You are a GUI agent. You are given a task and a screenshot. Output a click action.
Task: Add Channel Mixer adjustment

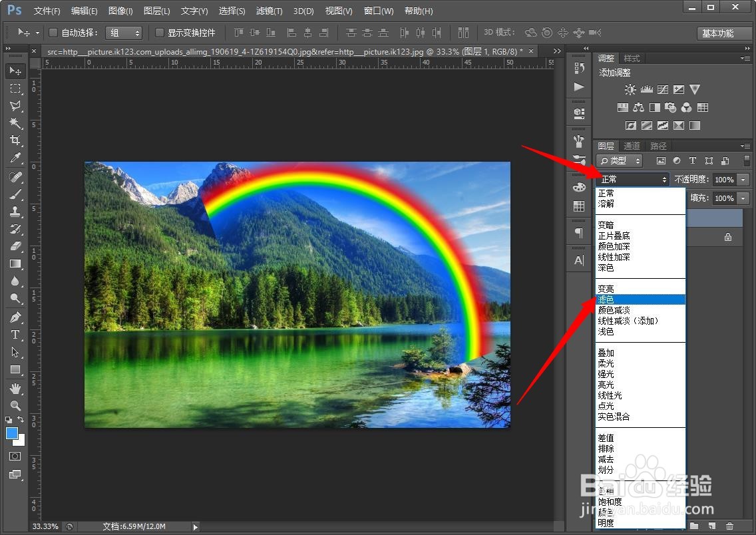pyautogui.click(x=687, y=108)
